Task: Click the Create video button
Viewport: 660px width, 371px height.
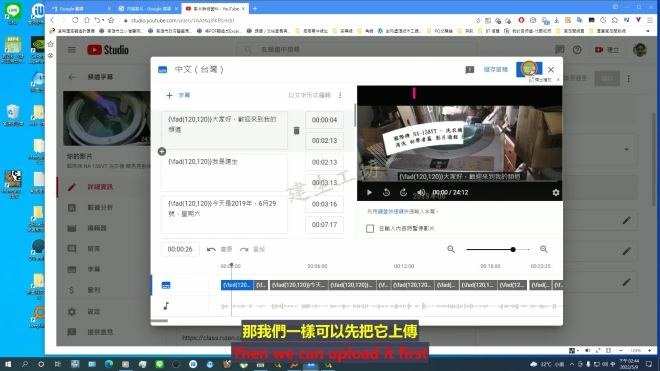Action: tap(607, 50)
